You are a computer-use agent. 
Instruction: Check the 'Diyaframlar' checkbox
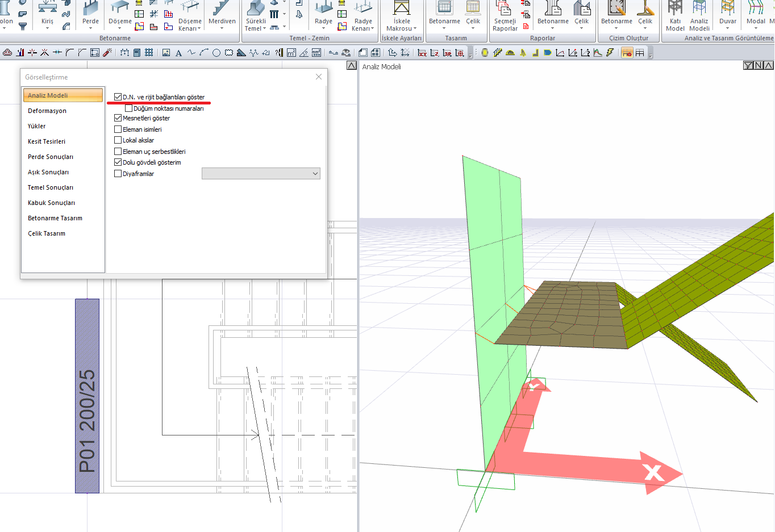[x=118, y=174]
